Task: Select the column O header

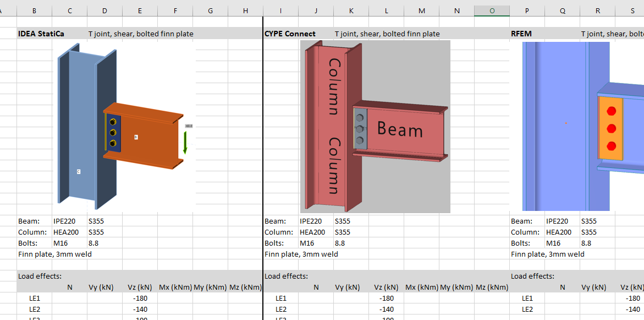Action: (x=492, y=10)
